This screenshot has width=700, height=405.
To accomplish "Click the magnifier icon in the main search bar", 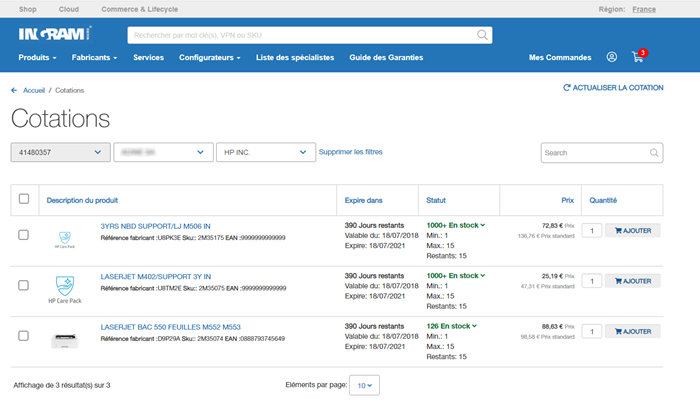I will [482, 35].
